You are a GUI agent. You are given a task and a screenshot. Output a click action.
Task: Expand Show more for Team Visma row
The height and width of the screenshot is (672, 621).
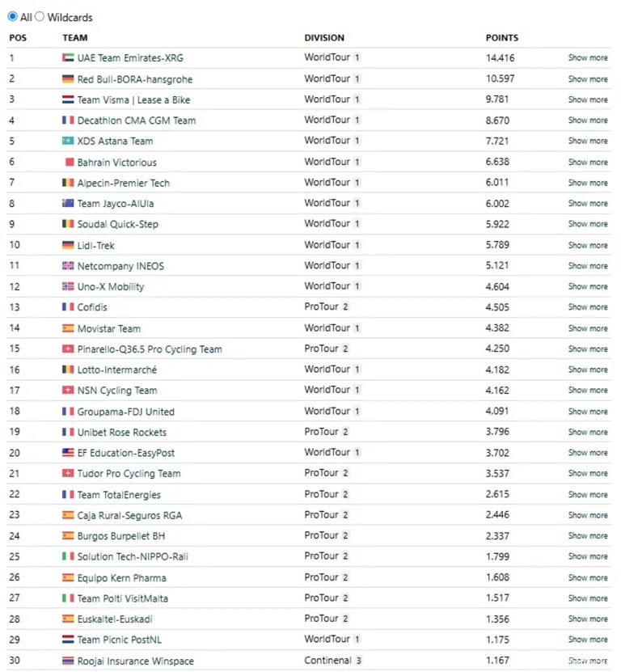pyautogui.click(x=588, y=99)
